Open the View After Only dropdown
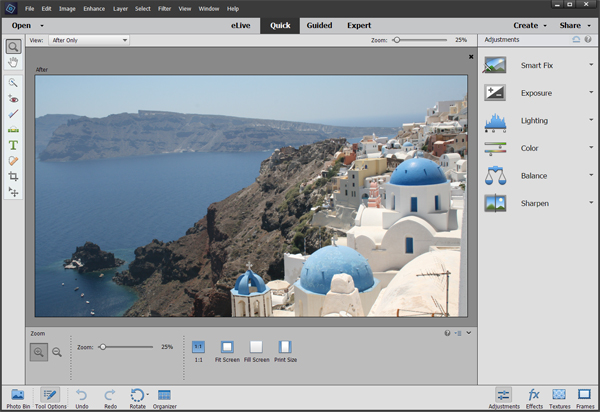 (x=89, y=40)
